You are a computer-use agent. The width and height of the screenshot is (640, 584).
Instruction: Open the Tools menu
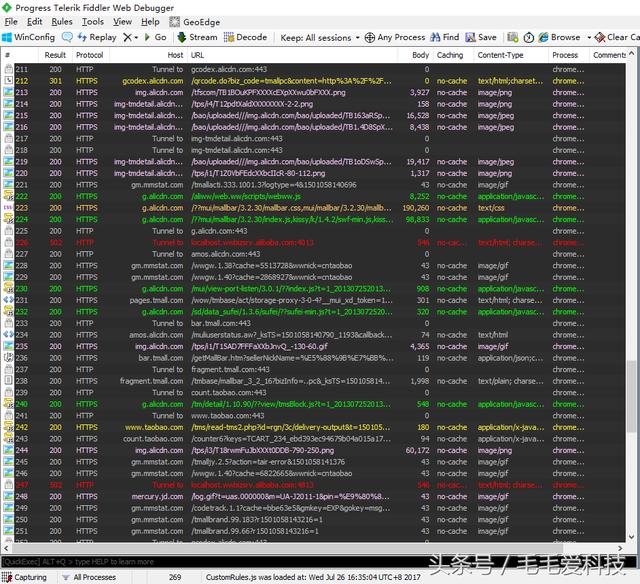[x=93, y=22]
